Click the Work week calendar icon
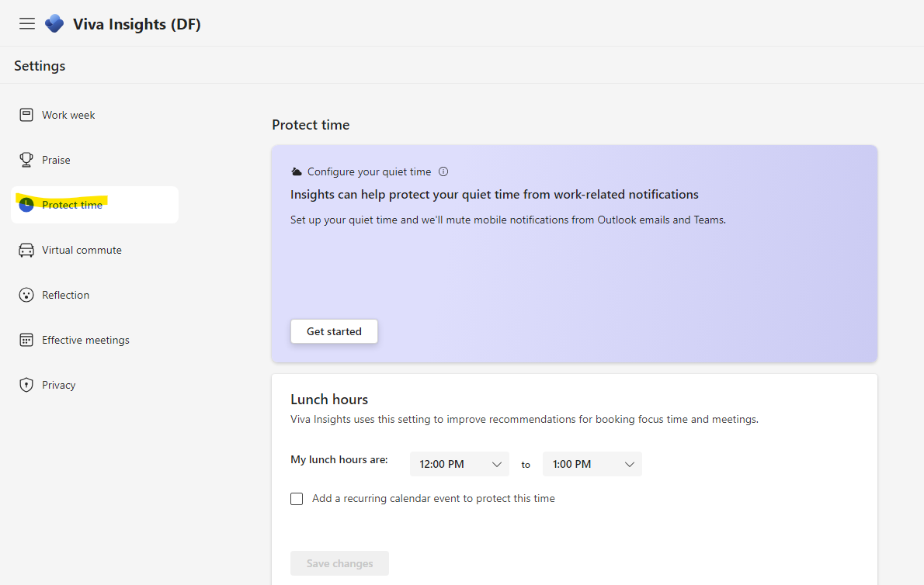 (x=26, y=115)
